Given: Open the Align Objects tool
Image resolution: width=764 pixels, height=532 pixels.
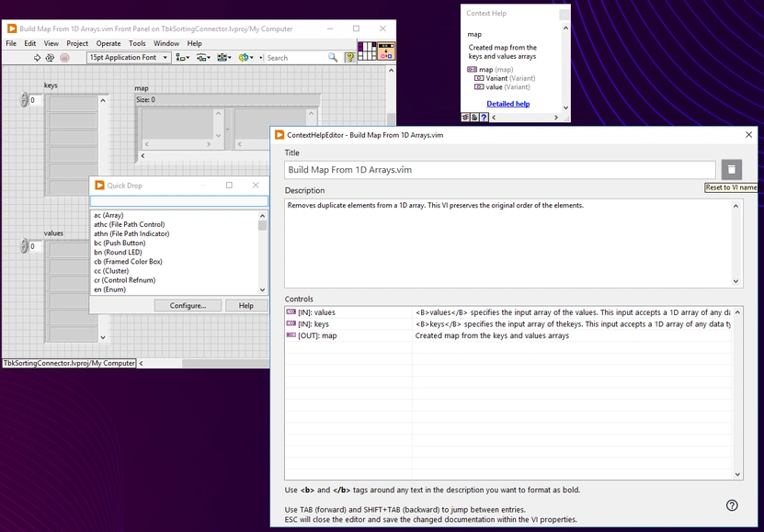Looking at the screenshot, I should (x=179, y=58).
